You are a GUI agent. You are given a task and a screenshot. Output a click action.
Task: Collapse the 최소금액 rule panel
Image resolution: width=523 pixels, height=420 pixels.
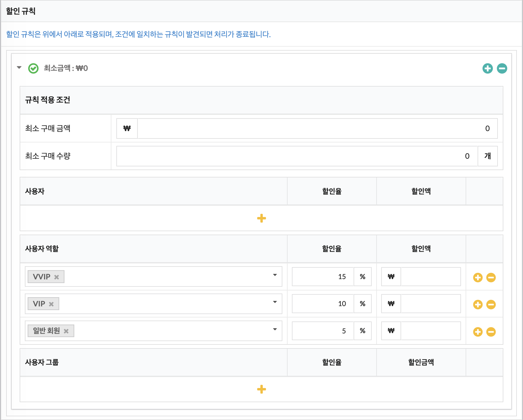(19, 68)
